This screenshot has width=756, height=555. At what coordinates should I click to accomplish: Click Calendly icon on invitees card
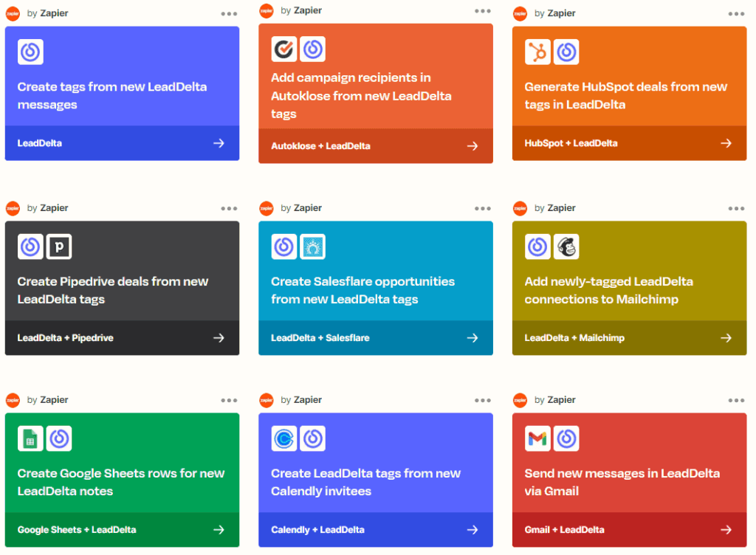[284, 438]
